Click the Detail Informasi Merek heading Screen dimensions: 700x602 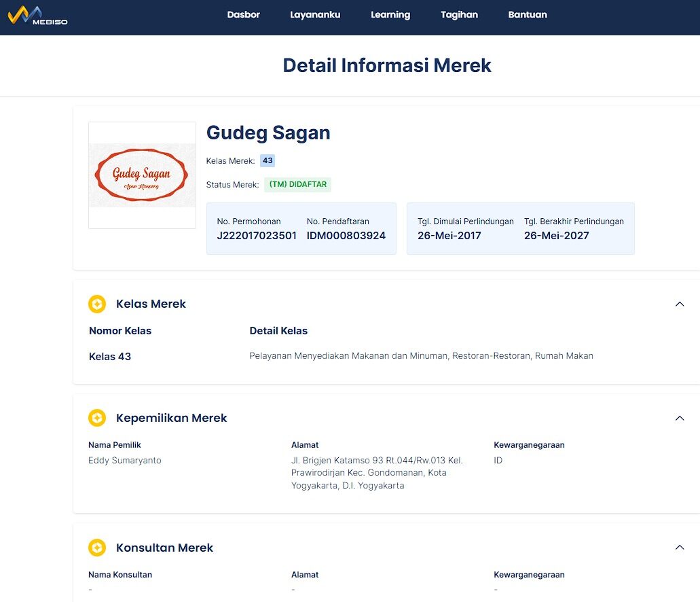click(x=387, y=65)
